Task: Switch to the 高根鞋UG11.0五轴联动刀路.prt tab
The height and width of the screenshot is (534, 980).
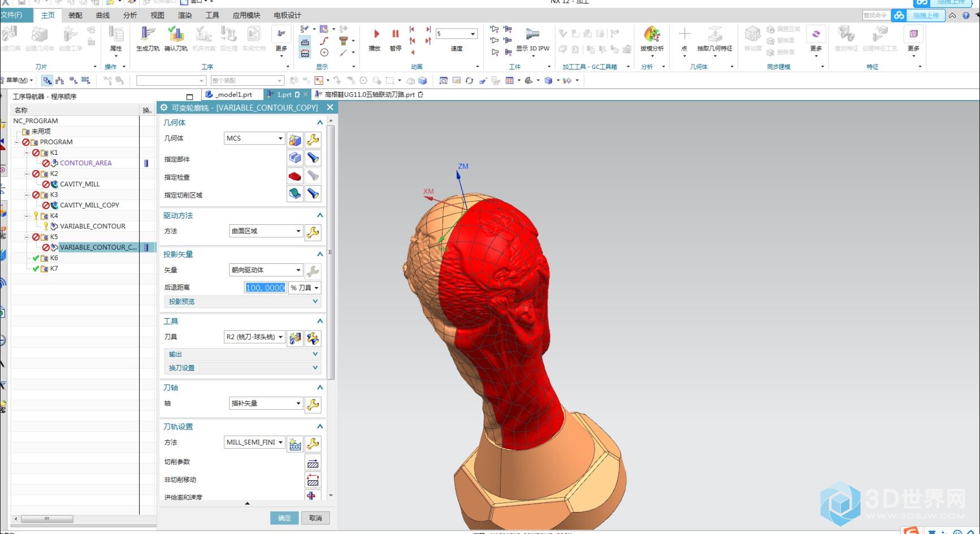Action: [368, 95]
